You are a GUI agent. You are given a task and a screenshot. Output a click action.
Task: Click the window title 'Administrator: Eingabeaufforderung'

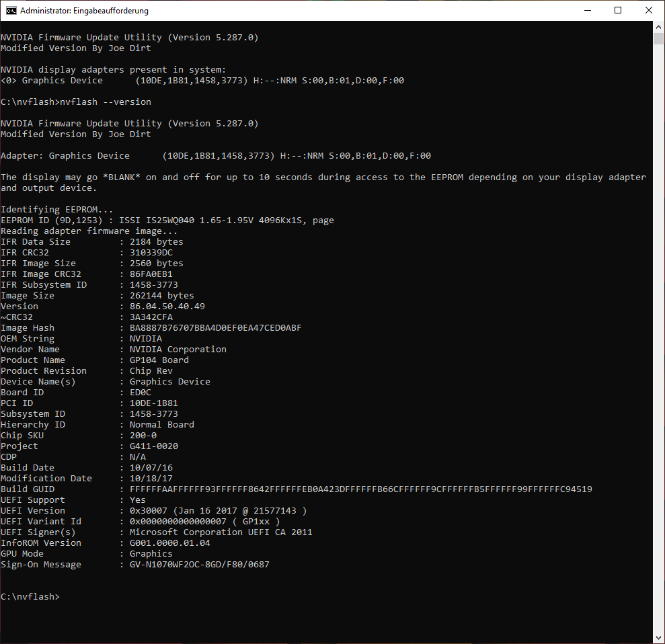pos(84,11)
